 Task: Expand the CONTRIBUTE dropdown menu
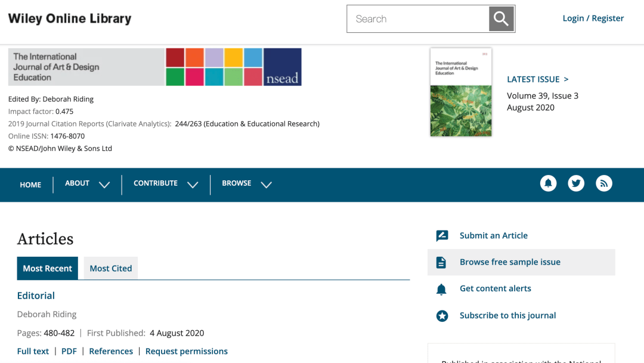166,184
